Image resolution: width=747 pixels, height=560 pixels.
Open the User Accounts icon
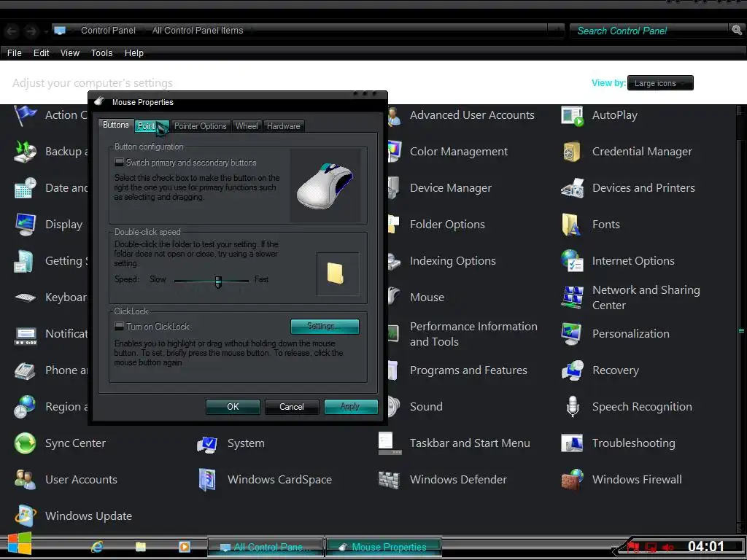coord(25,480)
